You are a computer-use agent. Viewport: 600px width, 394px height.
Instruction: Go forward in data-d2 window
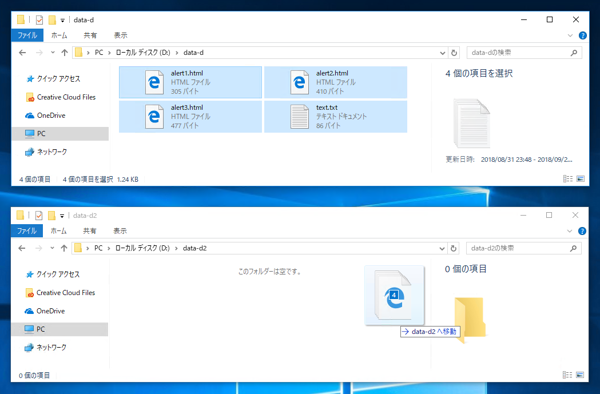point(38,248)
